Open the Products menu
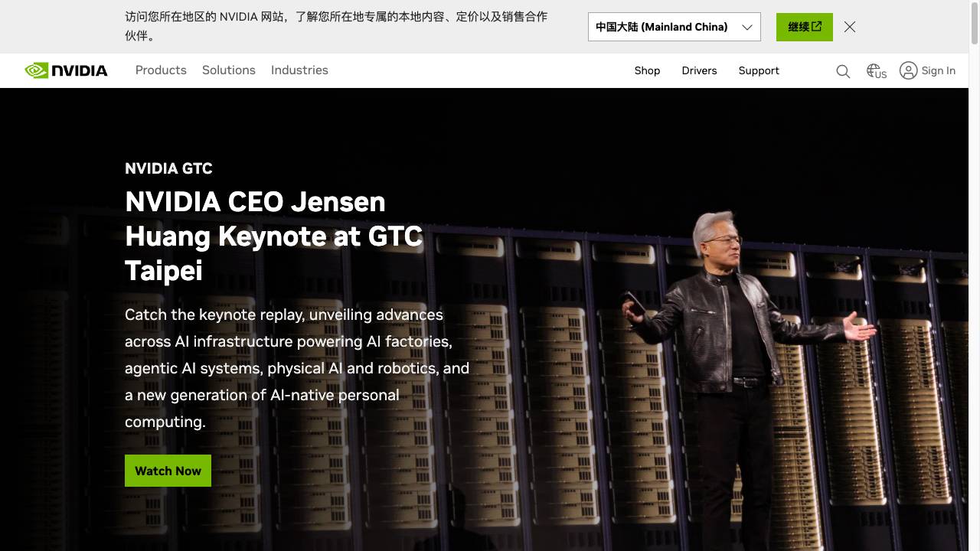The width and height of the screenshot is (980, 551). [161, 70]
